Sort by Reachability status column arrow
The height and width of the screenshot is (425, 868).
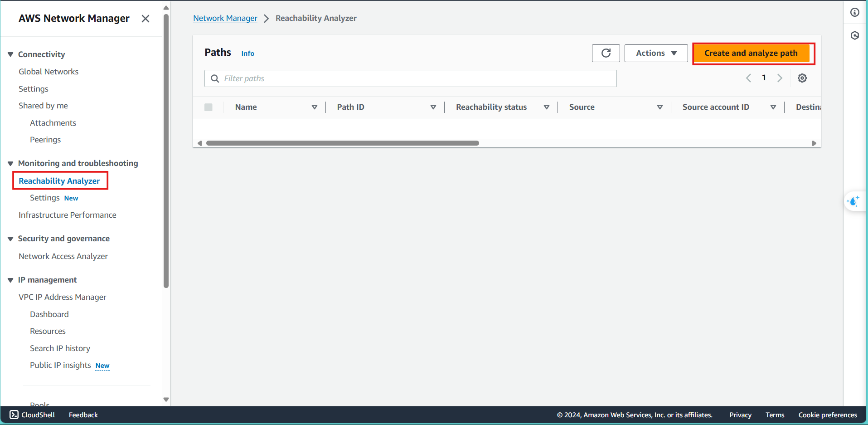point(546,107)
